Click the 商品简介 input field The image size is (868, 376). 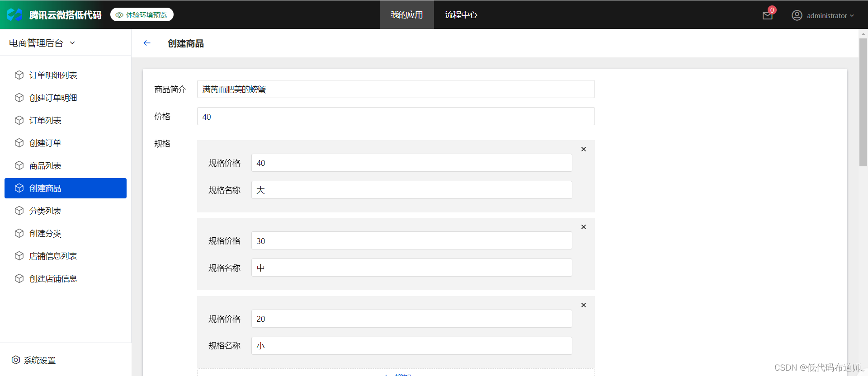pos(396,89)
